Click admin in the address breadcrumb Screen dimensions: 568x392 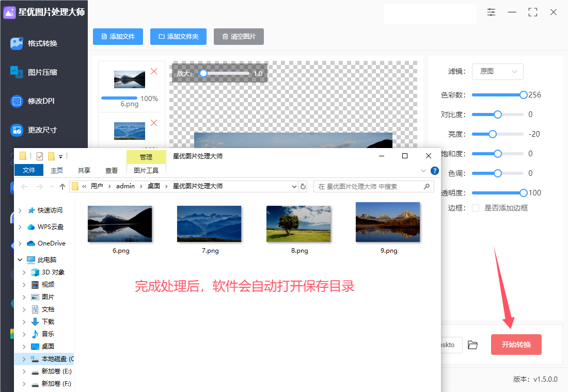point(125,186)
